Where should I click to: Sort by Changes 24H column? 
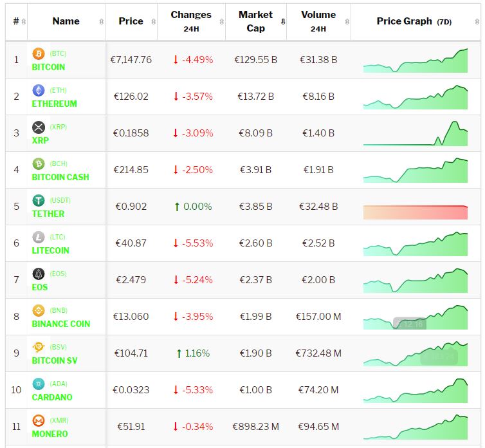pyautogui.click(x=190, y=21)
